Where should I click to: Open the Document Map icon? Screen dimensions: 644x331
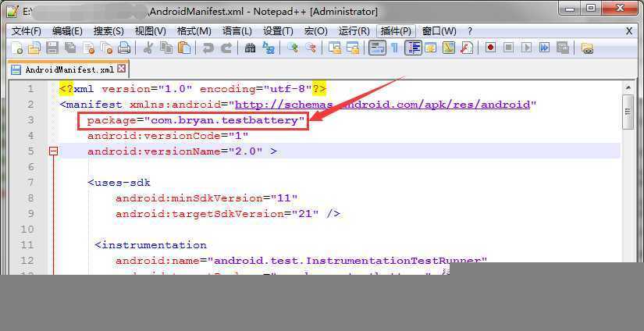point(449,48)
